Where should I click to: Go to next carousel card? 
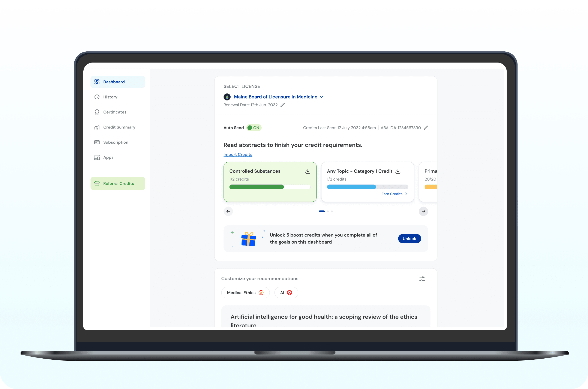coord(423,211)
